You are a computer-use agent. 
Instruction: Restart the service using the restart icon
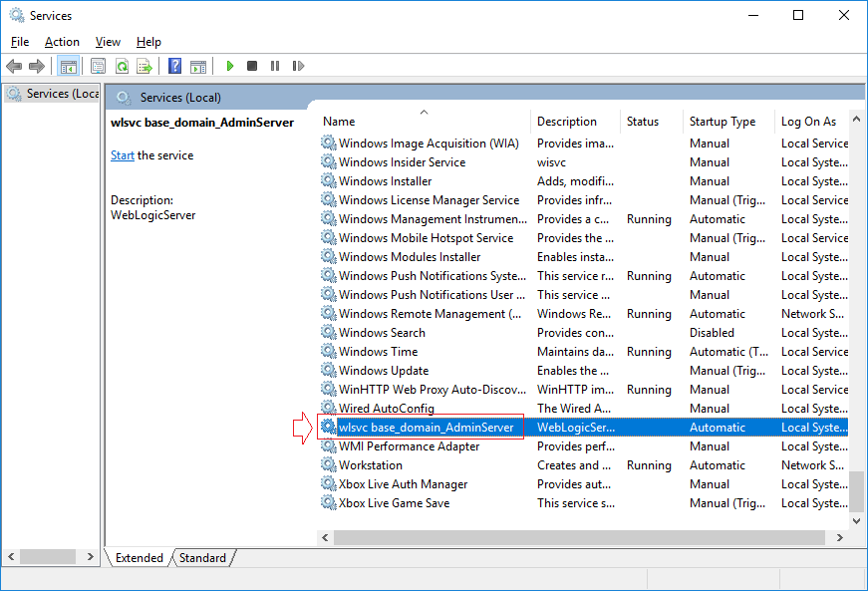[x=298, y=66]
